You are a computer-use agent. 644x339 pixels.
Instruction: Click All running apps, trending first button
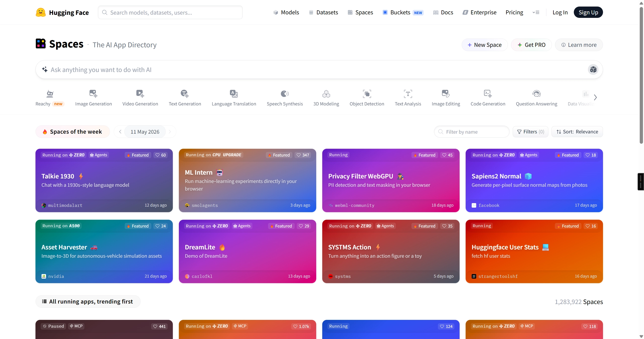(88, 302)
